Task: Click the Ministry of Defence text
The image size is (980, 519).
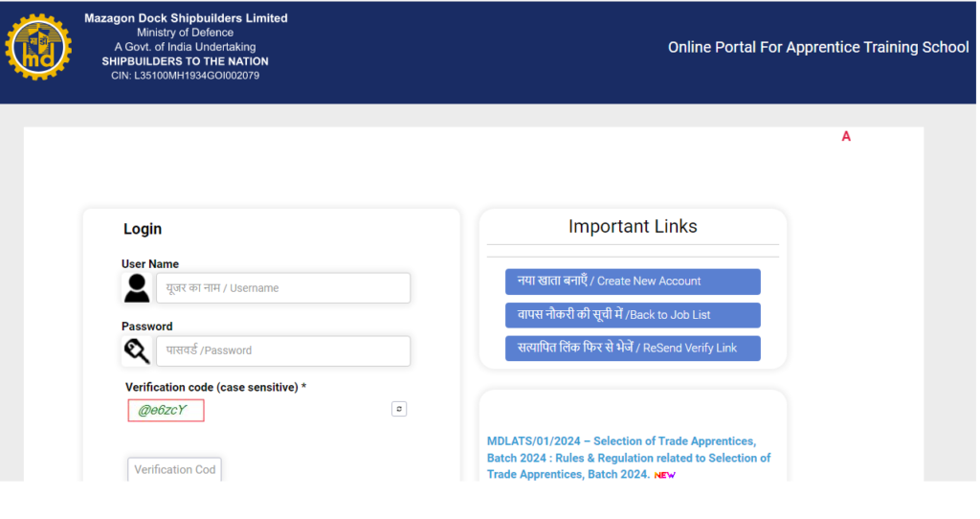Action: pos(185,33)
